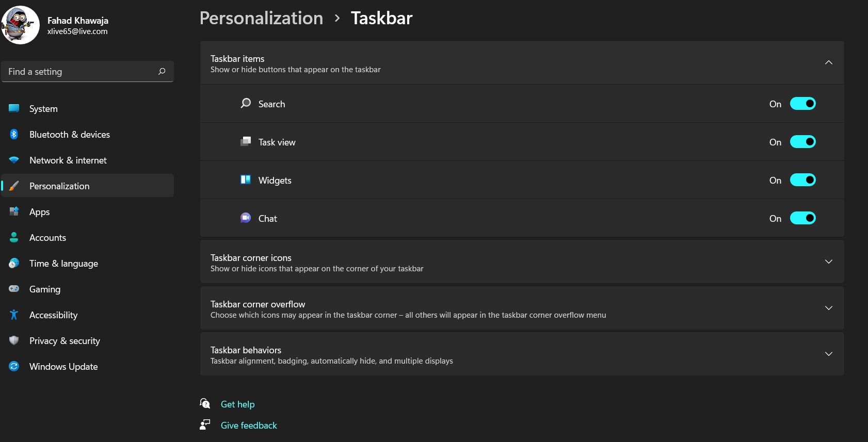Click the Task view icon in the taskbar items list
The width and height of the screenshot is (868, 442).
pos(245,141)
